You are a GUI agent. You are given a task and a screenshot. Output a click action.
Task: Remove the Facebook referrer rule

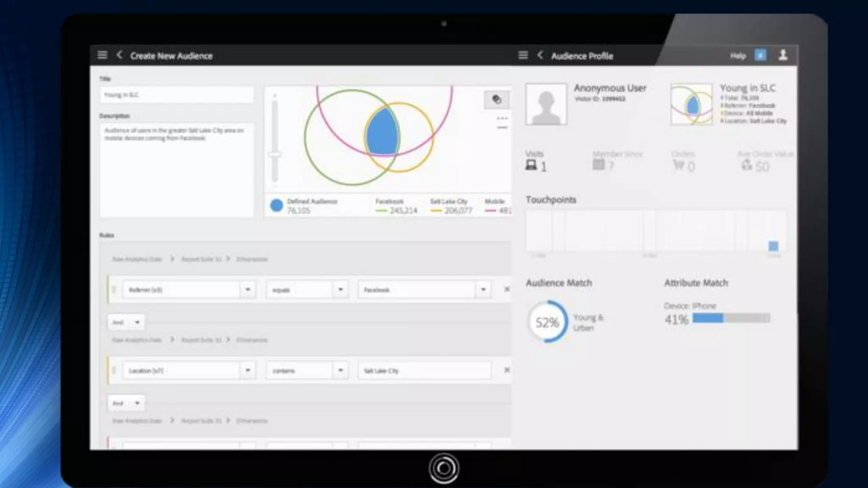click(506, 289)
